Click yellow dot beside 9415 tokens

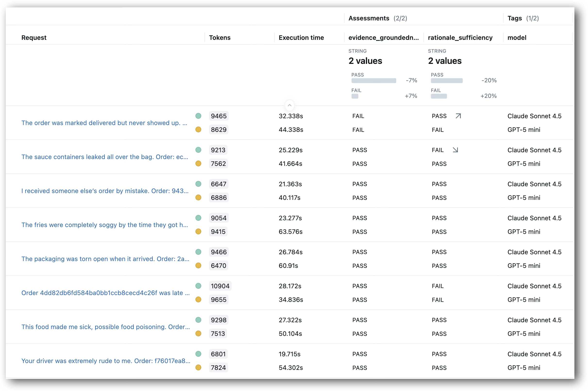198,231
